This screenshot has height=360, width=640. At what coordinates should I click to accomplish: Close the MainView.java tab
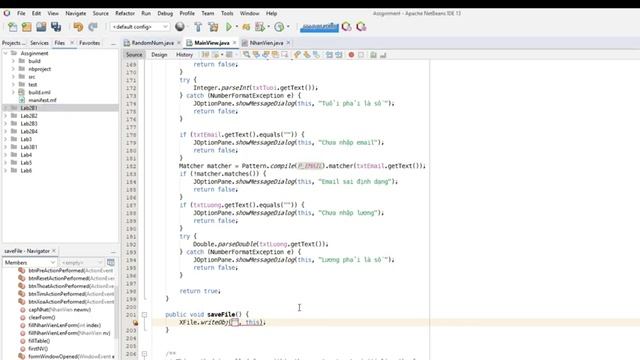point(234,43)
